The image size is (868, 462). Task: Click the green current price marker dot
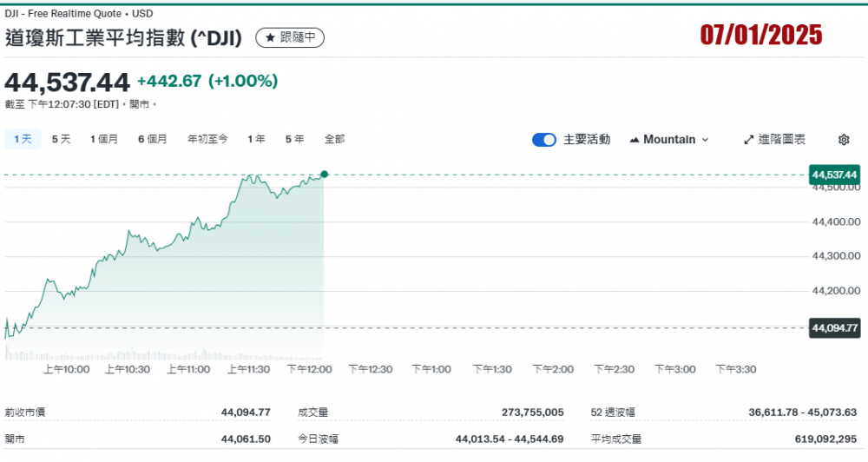click(x=324, y=175)
